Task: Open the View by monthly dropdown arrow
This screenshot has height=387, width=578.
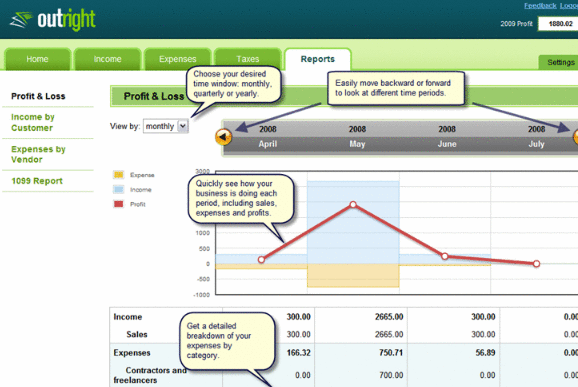Action: 183,126
